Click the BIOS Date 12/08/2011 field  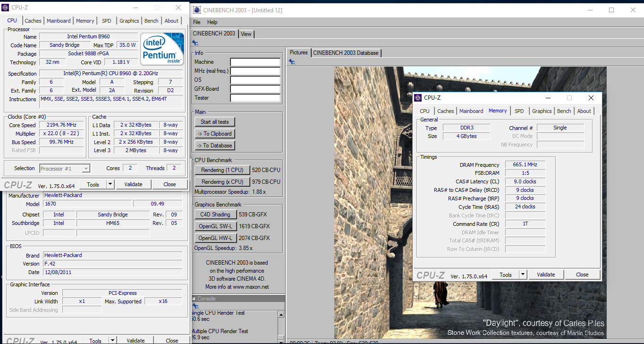click(x=113, y=272)
